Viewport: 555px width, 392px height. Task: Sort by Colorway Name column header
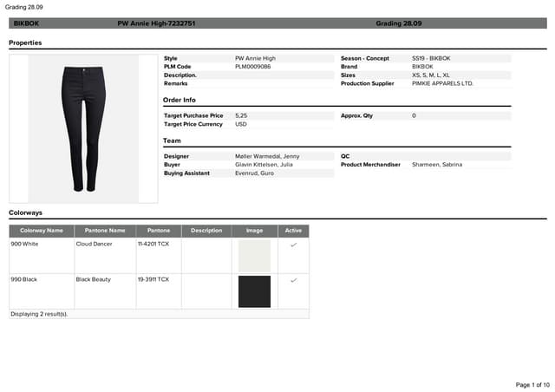click(42, 231)
